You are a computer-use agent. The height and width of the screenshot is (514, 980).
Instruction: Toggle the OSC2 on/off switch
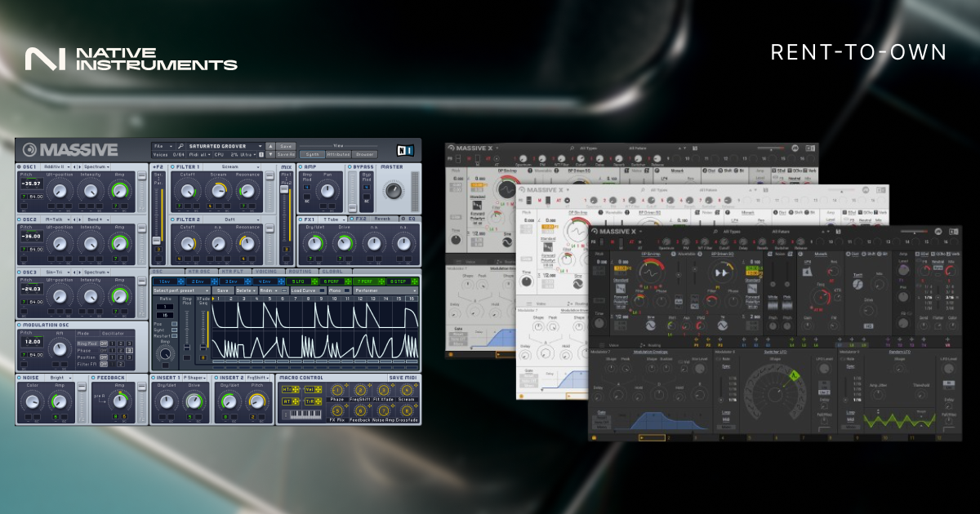[x=18, y=219]
